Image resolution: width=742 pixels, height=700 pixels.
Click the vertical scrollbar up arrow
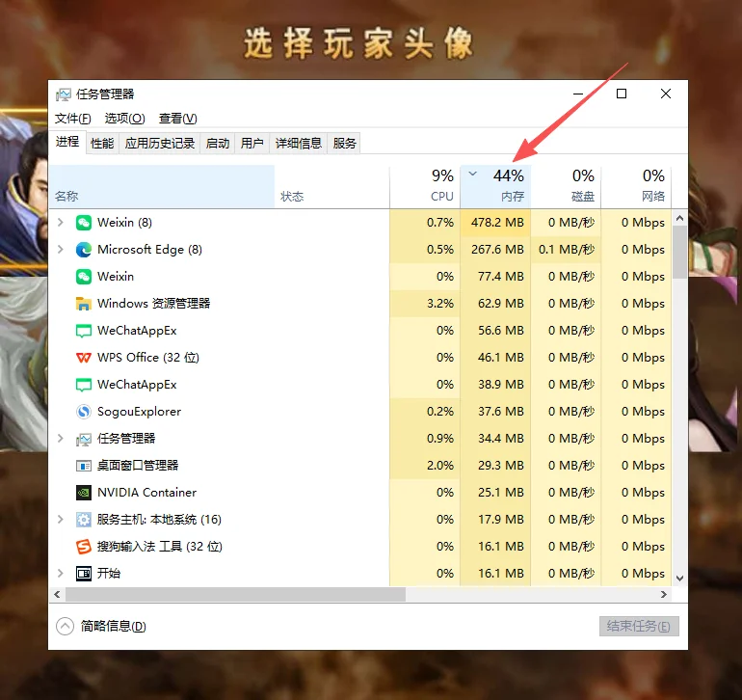tap(680, 218)
